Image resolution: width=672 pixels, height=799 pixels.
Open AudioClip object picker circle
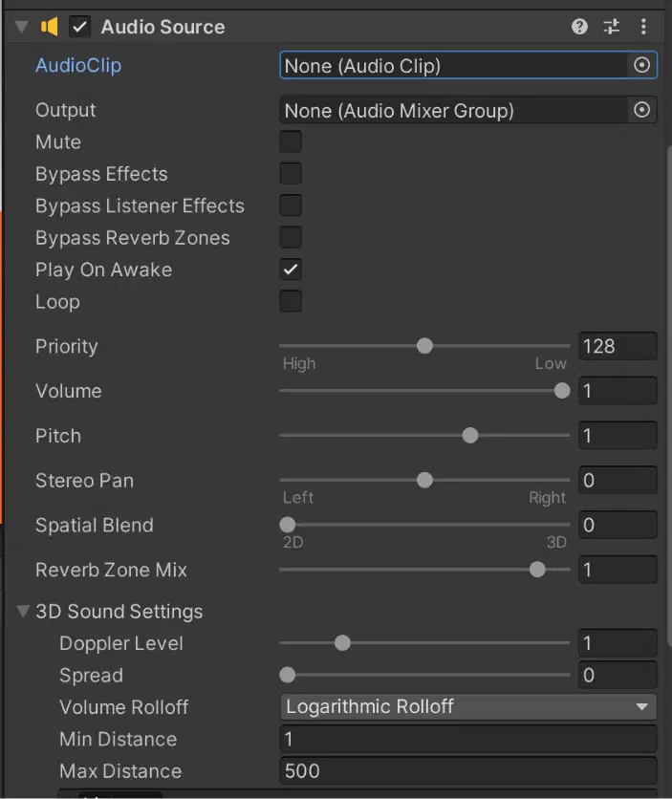tap(641, 65)
